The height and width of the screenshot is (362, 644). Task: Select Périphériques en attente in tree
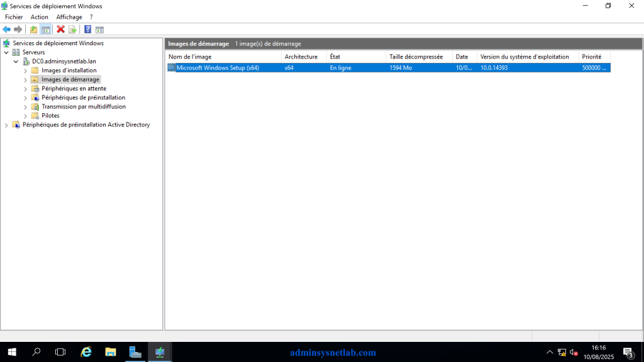click(x=74, y=89)
